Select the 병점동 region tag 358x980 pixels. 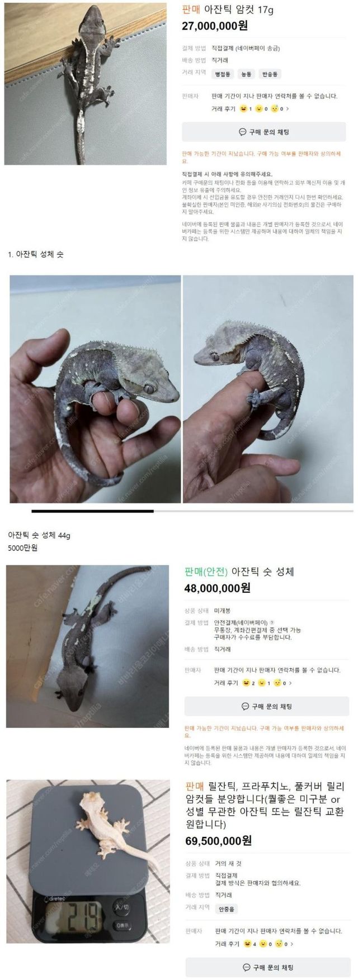point(223,74)
